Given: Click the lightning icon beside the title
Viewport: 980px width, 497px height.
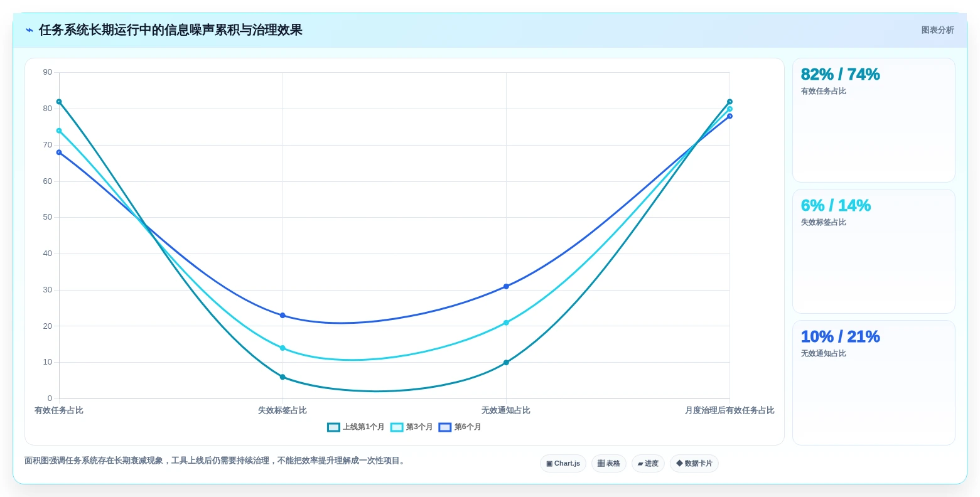Looking at the screenshot, I should 30,30.
